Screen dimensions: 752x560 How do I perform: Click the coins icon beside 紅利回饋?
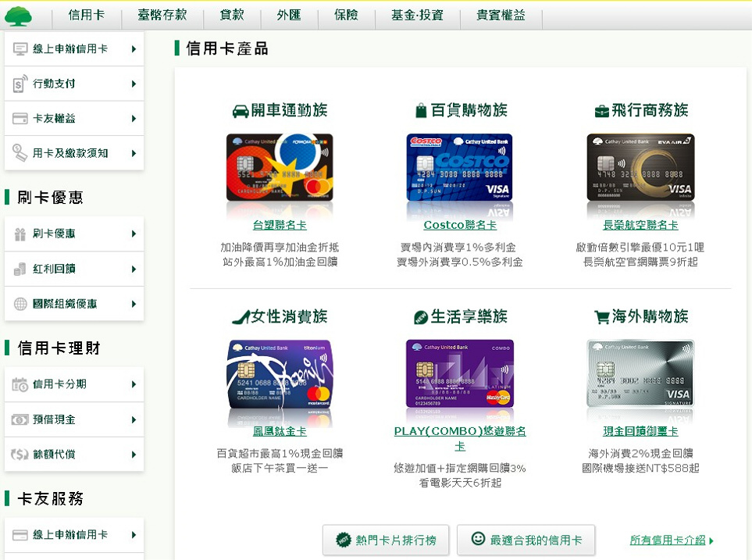click(x=20, y=269)
